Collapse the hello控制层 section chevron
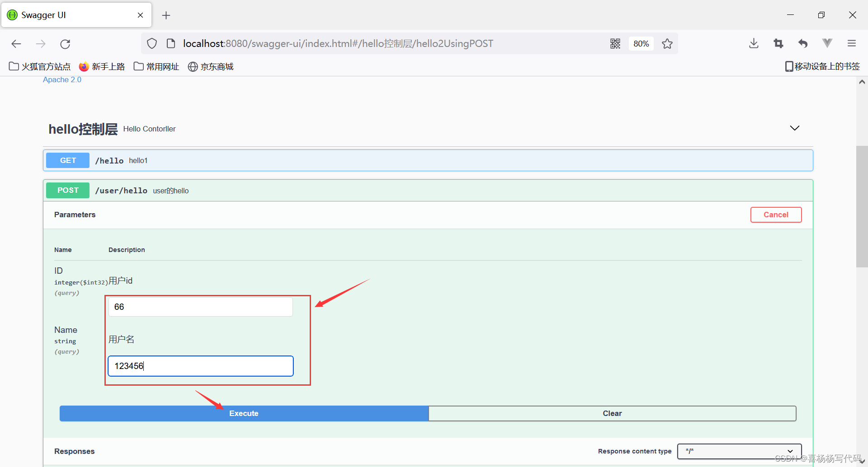 click(794, 128)
